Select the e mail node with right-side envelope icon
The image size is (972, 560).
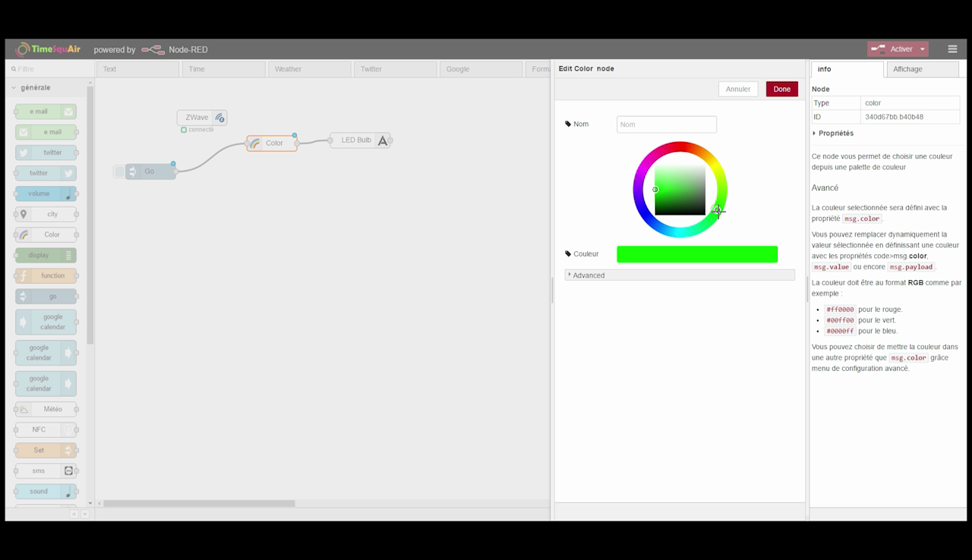click(46, 112)
